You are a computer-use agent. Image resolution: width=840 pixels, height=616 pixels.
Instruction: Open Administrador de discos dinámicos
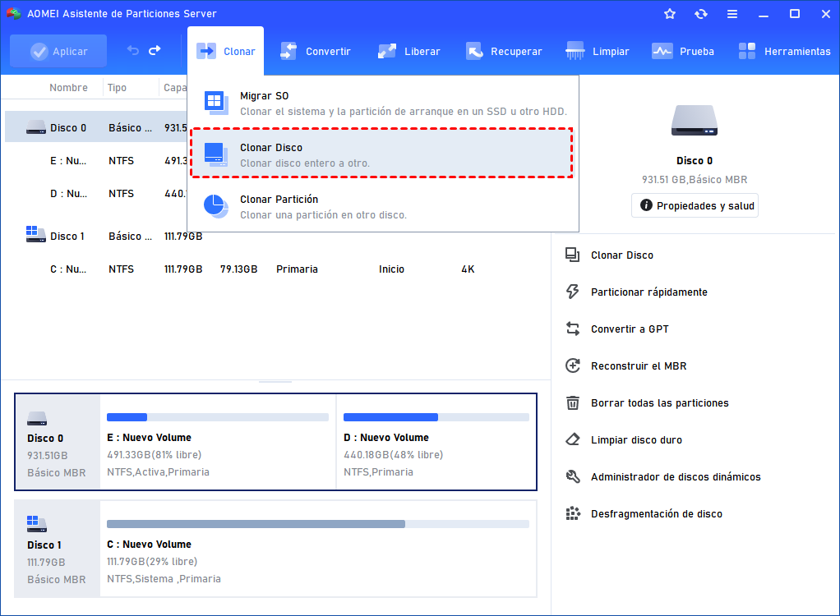(676, 477)
